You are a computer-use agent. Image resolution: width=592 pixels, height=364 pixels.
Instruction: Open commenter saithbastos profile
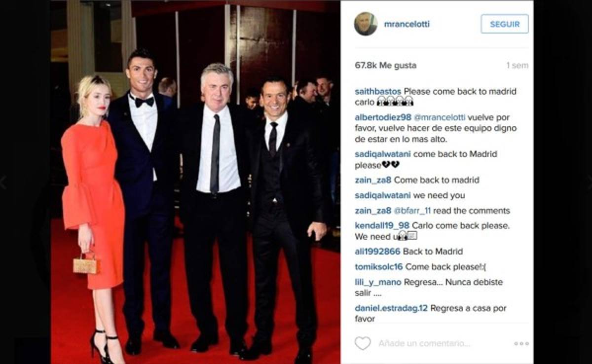[378, 91]
